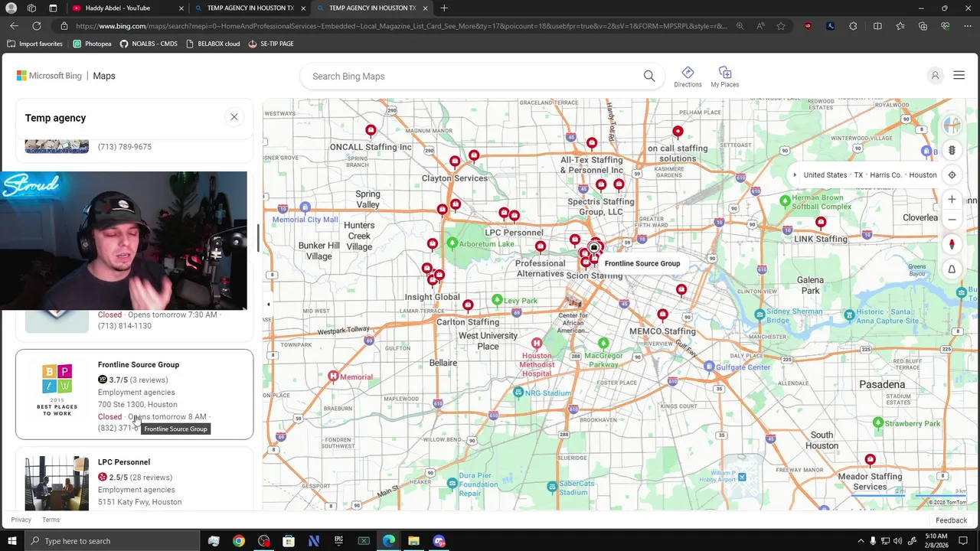980x551 pixels.
Task: Open the account profile icon
Action: point(935,76)
